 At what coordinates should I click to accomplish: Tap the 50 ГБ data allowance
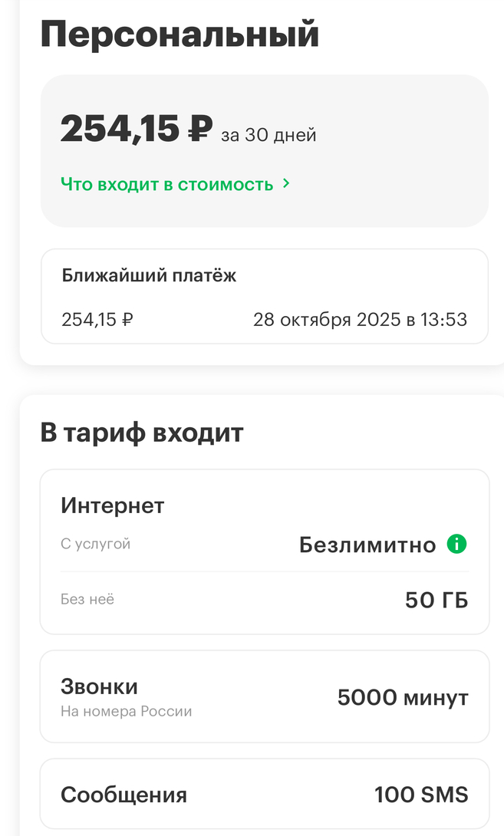tap(436, 600)
